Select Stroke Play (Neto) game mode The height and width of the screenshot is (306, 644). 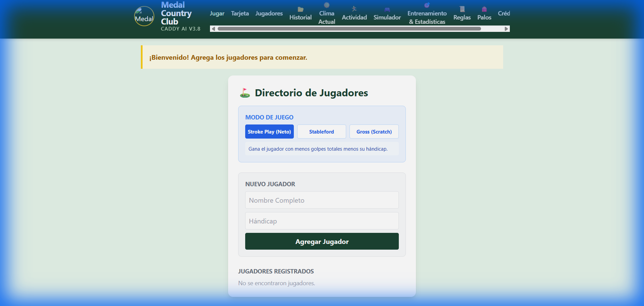click(x=269, y=132)
